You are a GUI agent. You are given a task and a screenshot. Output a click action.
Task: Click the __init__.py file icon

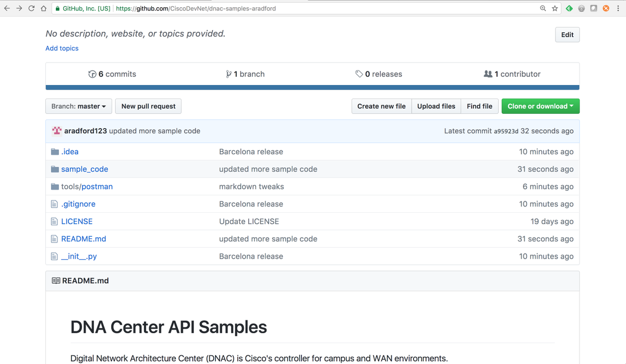tap(54, 257)
